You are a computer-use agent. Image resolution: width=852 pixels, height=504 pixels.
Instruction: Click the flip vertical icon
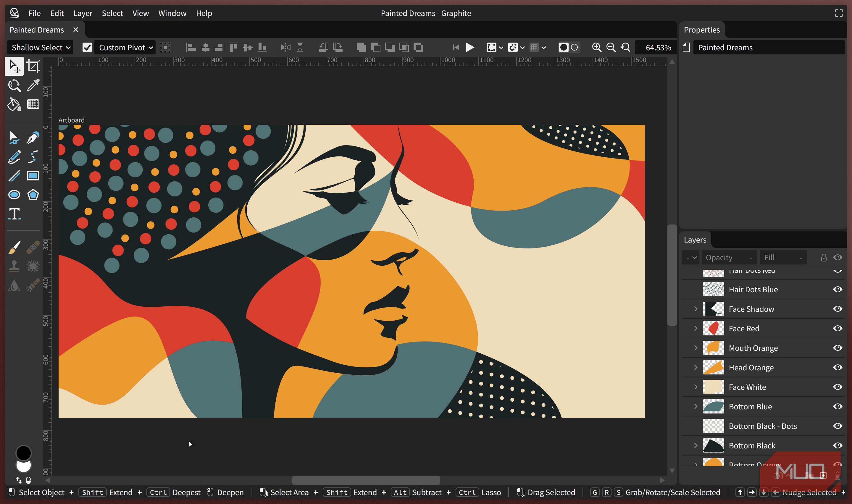(x=300, y=48)
